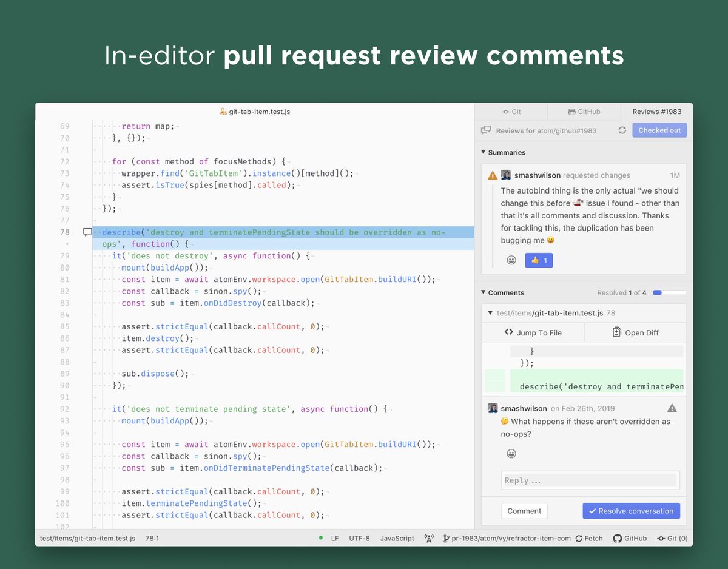Click the Open Diff icon
The height and width of the screenshot is (569, 728).
617,332
